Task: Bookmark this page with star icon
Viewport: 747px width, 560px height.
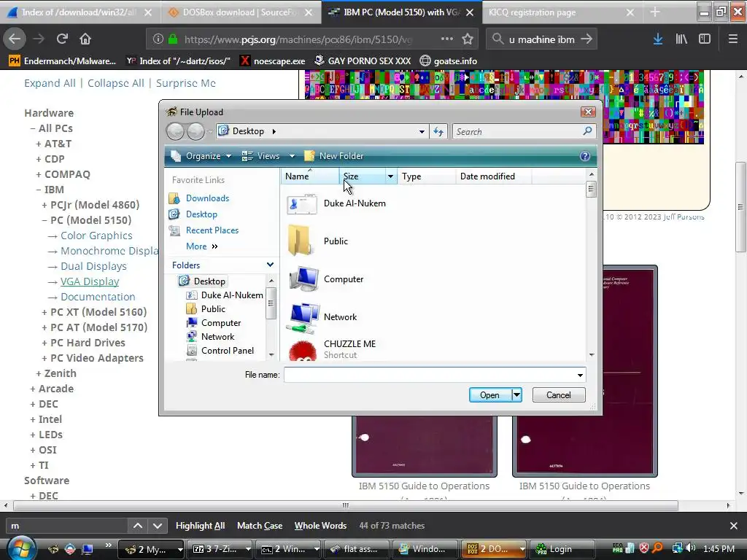Action: (x=468, y=39)
